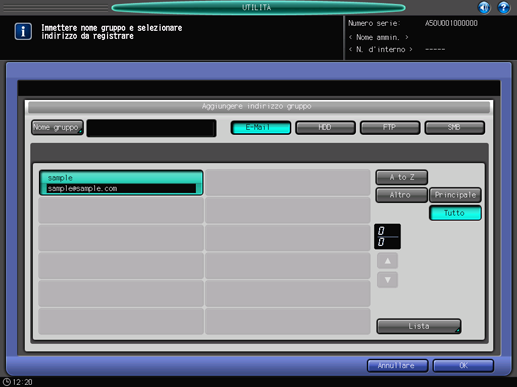
Task: Click the UTILITÀ title bar
Action: 258,8
